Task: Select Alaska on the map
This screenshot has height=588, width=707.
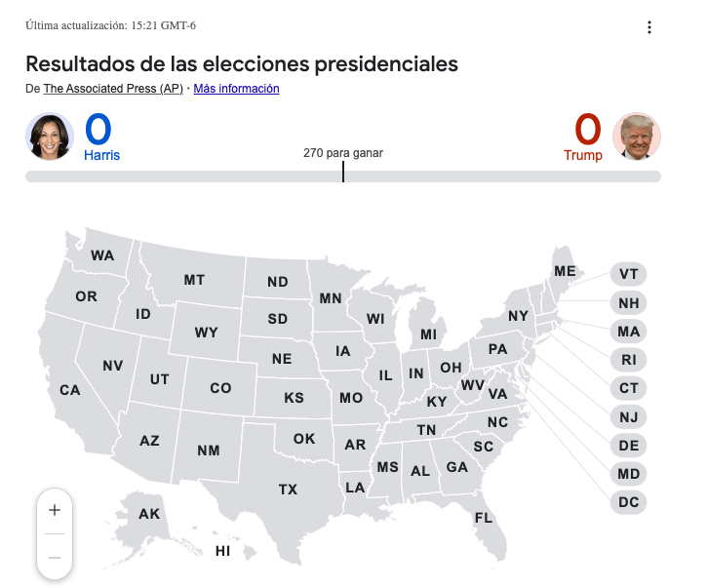Action: tap(148, 514)
